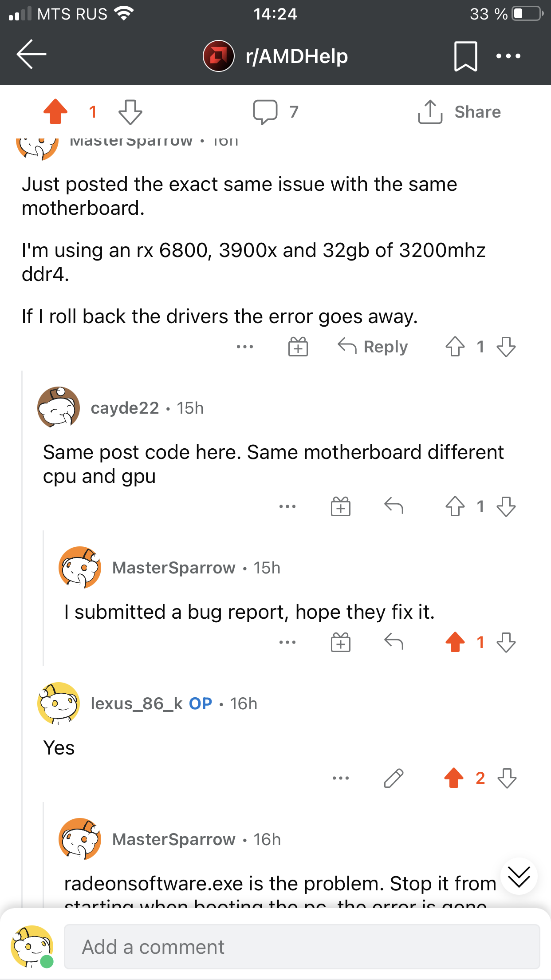Downvote the main post
The height and width of the screenshot is (980, 551).
[130, 111]
